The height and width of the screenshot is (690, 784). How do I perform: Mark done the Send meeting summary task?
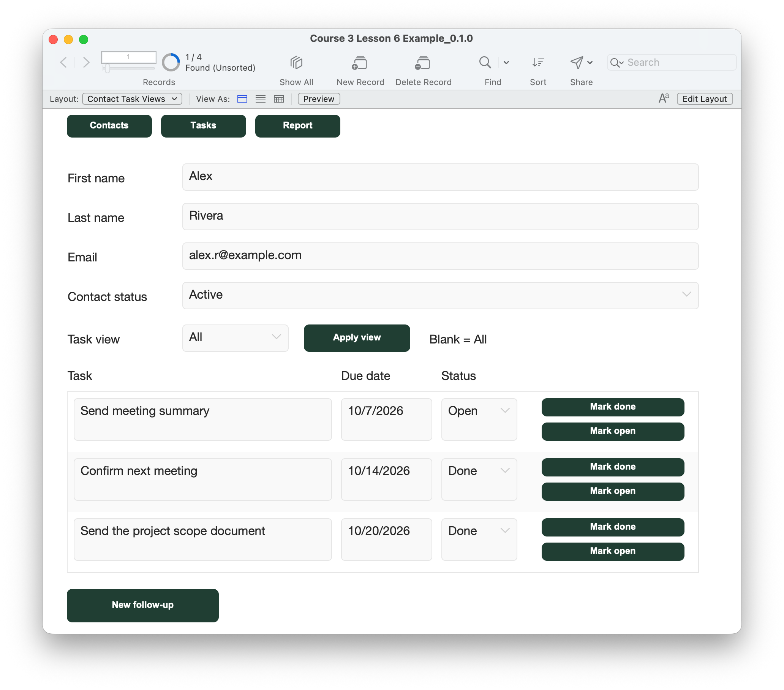pos(613,407)
